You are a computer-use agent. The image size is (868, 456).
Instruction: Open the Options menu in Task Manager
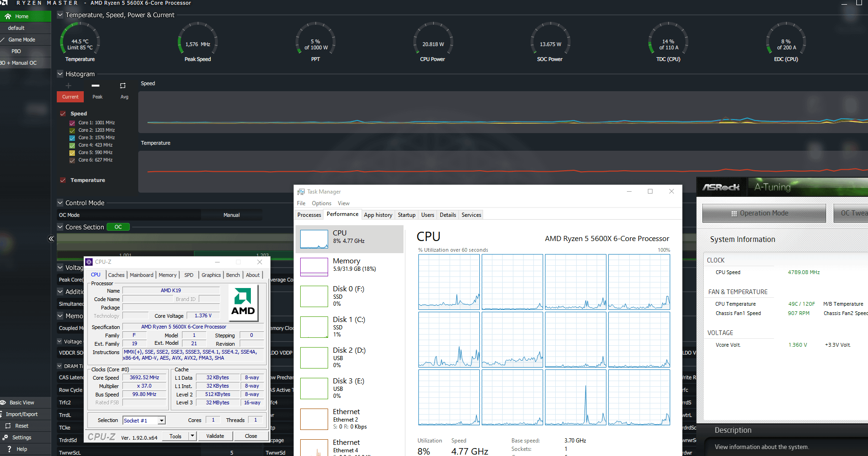(x=322, y=203)
